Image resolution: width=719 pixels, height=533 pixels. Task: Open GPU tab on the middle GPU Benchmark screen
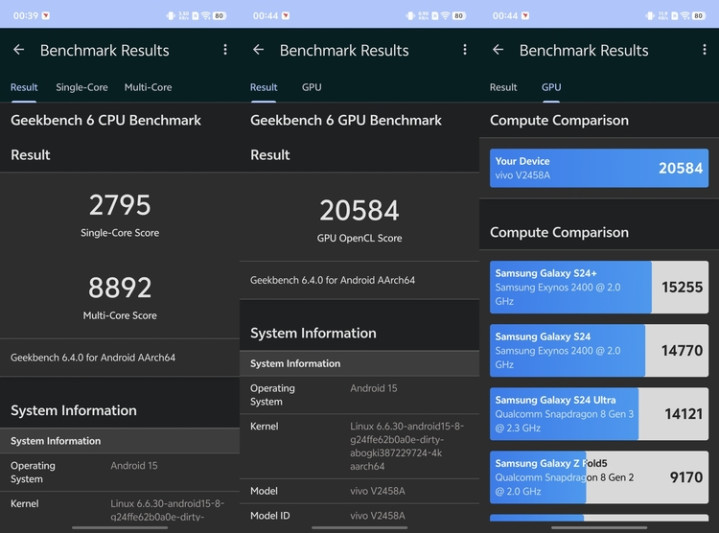click(312, 88)
